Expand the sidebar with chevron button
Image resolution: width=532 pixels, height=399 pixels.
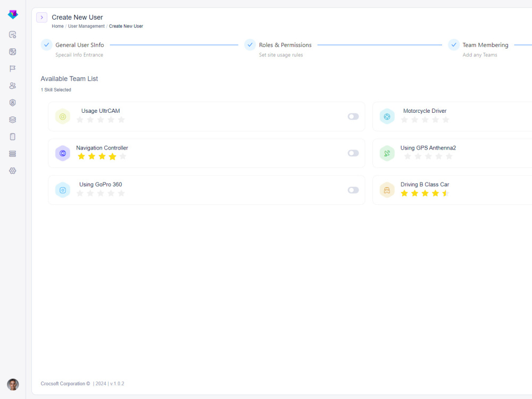point(41,18)
